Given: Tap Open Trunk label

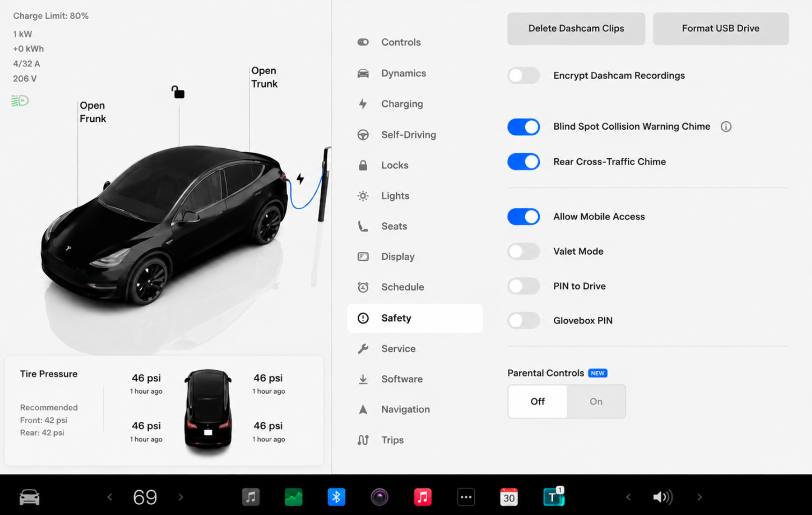Looking at the screenshot, I should tap(264, 77).
